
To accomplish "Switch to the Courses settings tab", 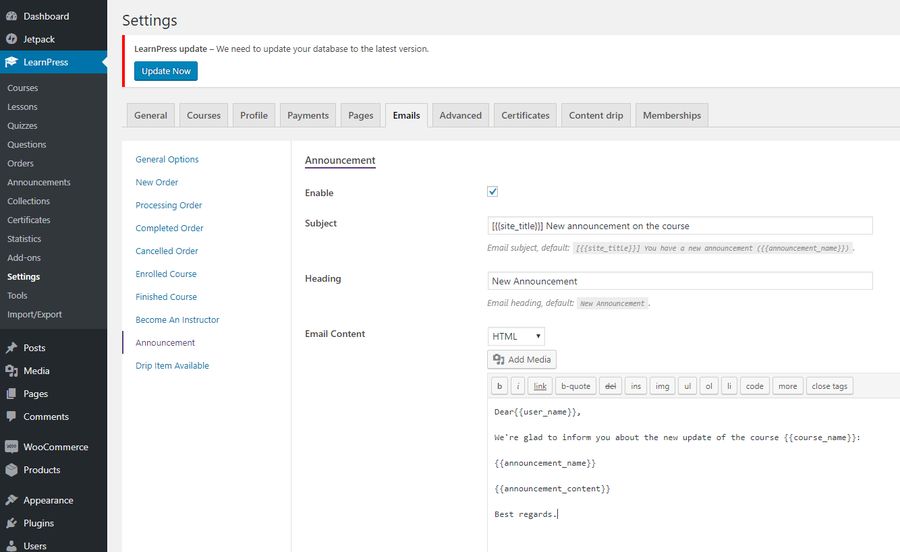I will [204, 115].
